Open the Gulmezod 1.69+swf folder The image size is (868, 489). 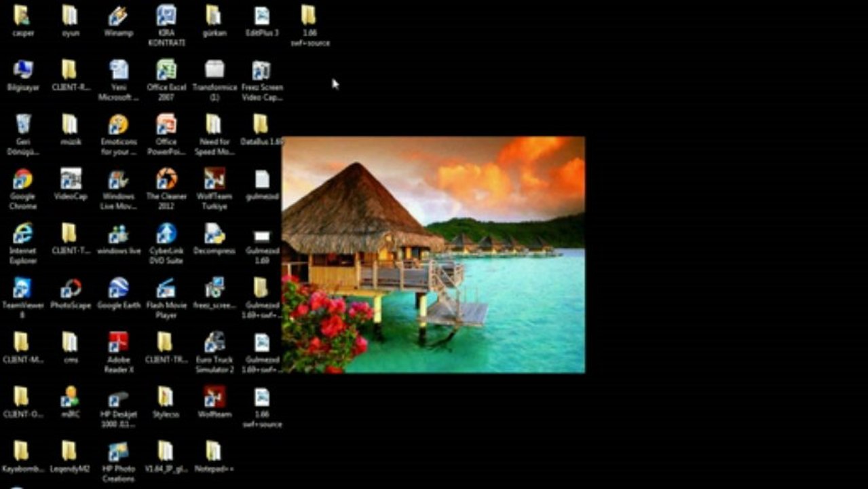tap(261, 287)
